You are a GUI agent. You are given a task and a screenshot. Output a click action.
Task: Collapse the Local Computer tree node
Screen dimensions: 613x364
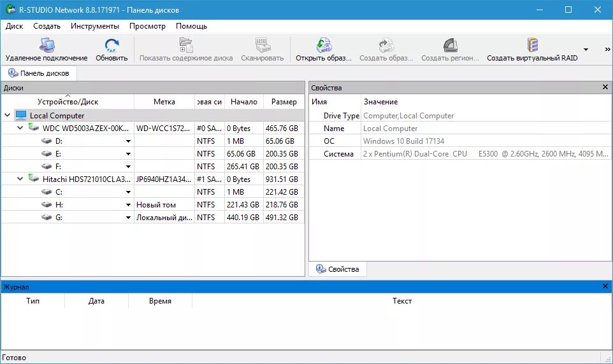point(7,115)
